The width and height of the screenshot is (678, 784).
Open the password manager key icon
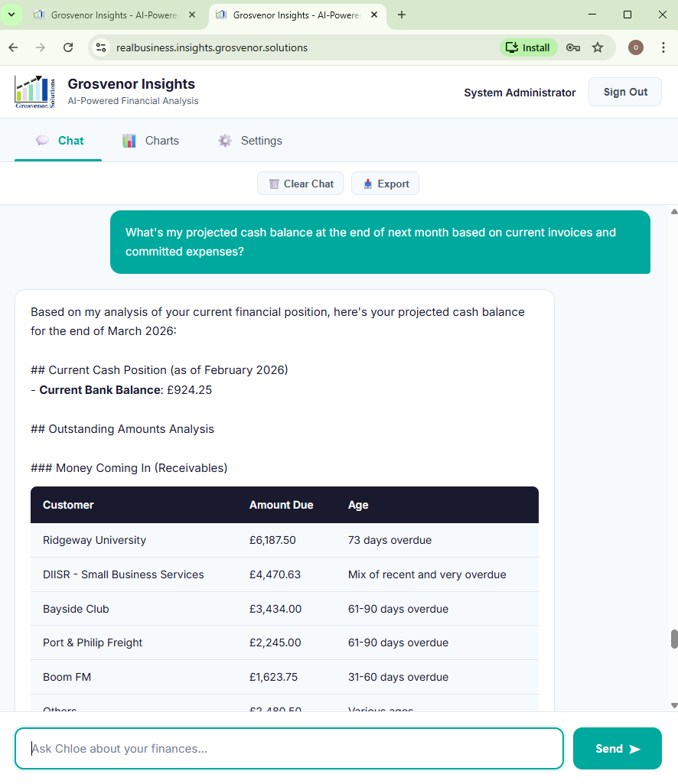(x=573, y=47)
